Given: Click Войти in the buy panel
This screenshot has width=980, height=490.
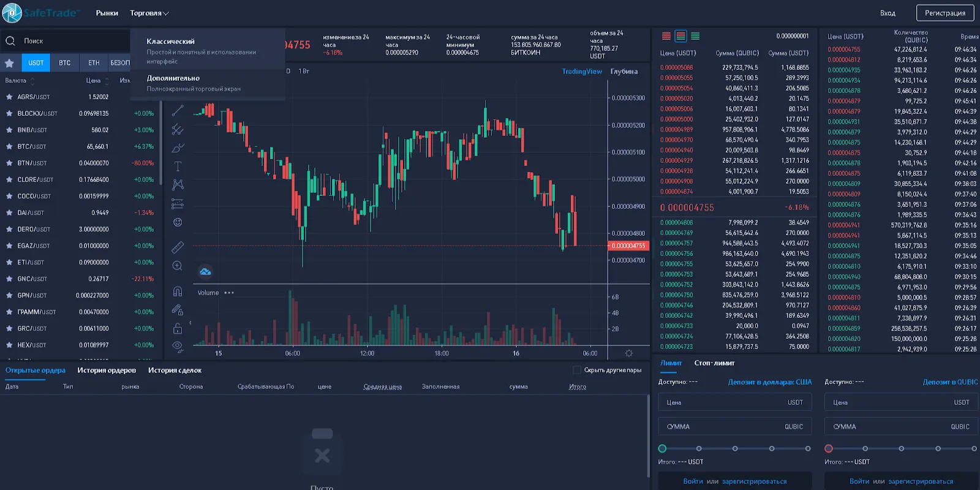Looking at the screenshot, I should (x=693, y=481).
